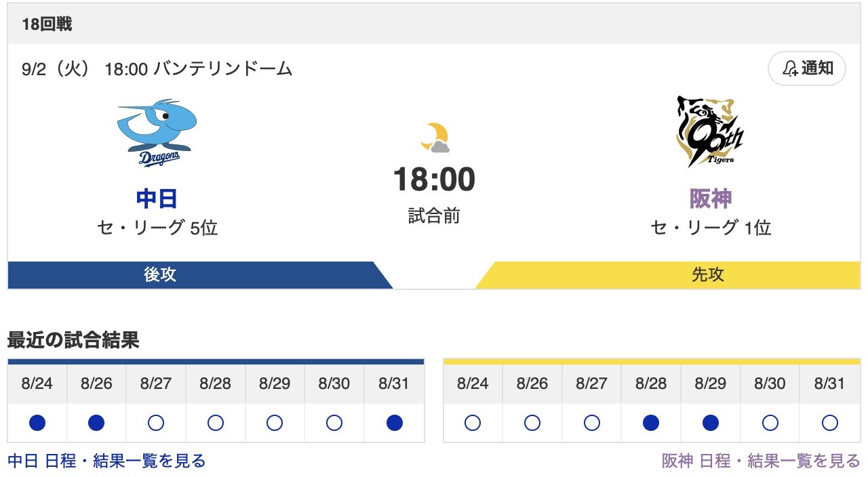Toggle game notifications with the 通知 button

pos(807,68)
